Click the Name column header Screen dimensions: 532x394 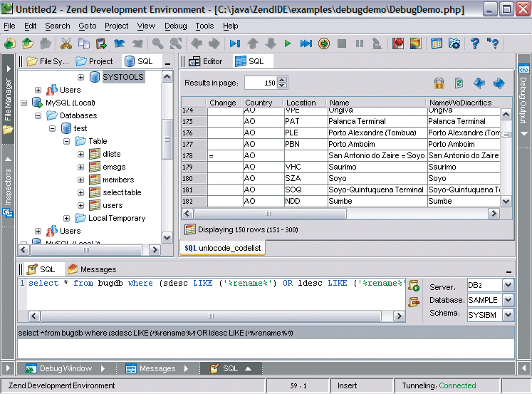point(375,103)
